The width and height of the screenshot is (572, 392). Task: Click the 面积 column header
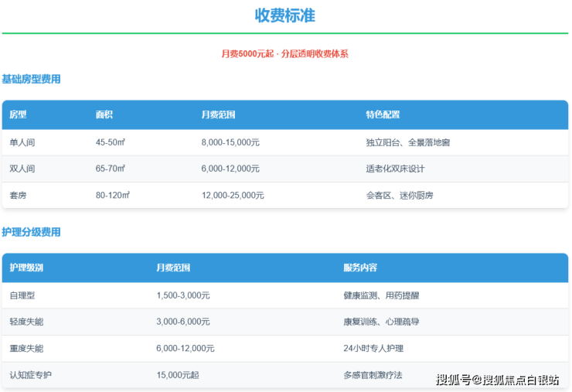coord(104,114)
